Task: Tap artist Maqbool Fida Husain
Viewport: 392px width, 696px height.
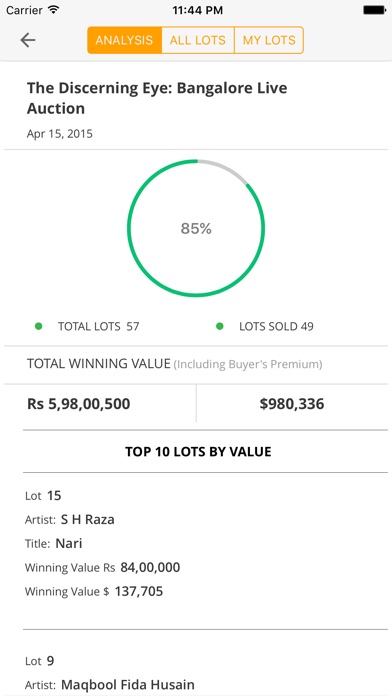Action: [128, 685]
